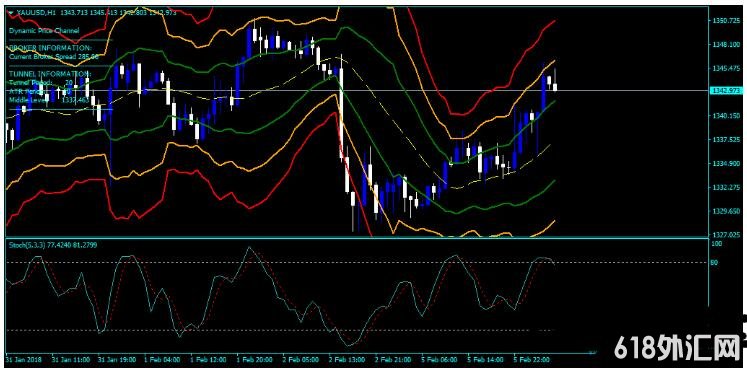Click the Current Broker Spread value line
Screen dimensions: 747x372
[x=53, y=56]
